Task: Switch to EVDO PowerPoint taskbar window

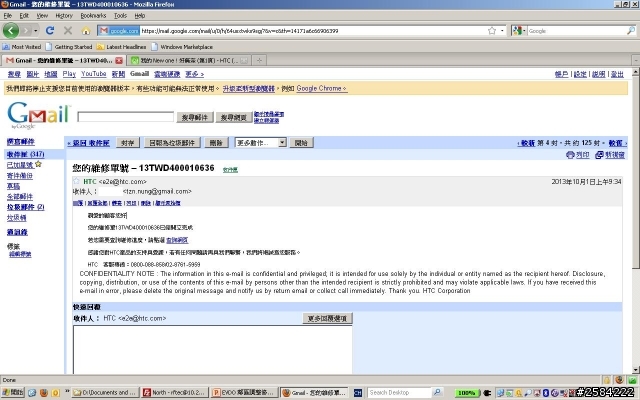Action: 244,393
